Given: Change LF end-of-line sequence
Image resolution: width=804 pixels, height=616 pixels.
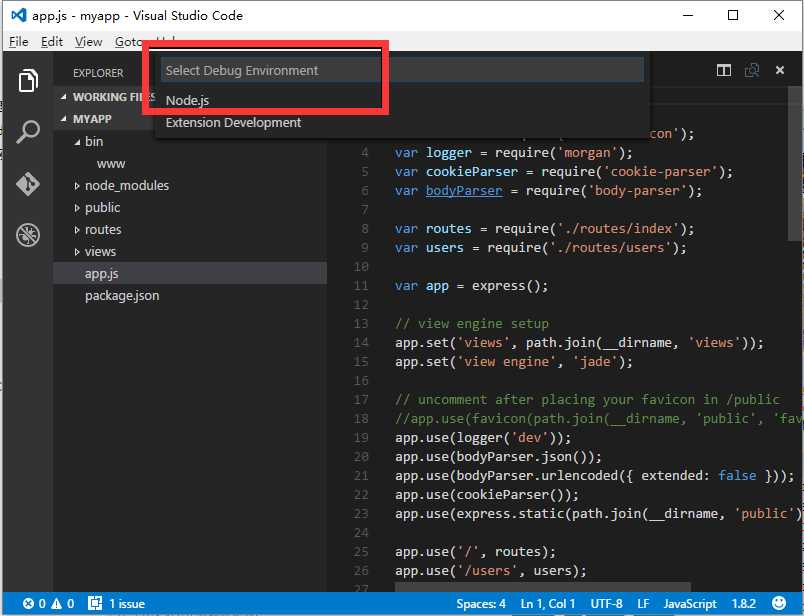Looking at the screenshot, I should click(x=643, y=604).
